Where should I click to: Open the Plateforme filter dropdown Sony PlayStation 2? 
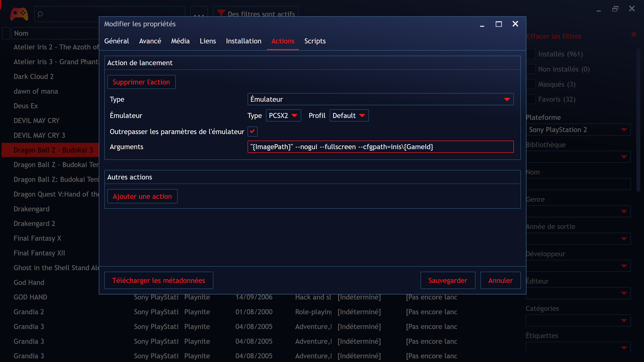[x=578, y=130]
